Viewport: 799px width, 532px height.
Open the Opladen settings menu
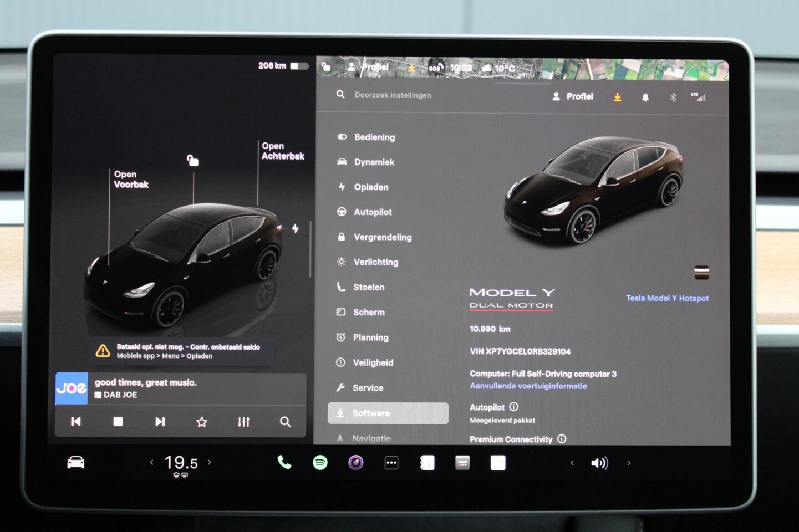tap(371, 187)
